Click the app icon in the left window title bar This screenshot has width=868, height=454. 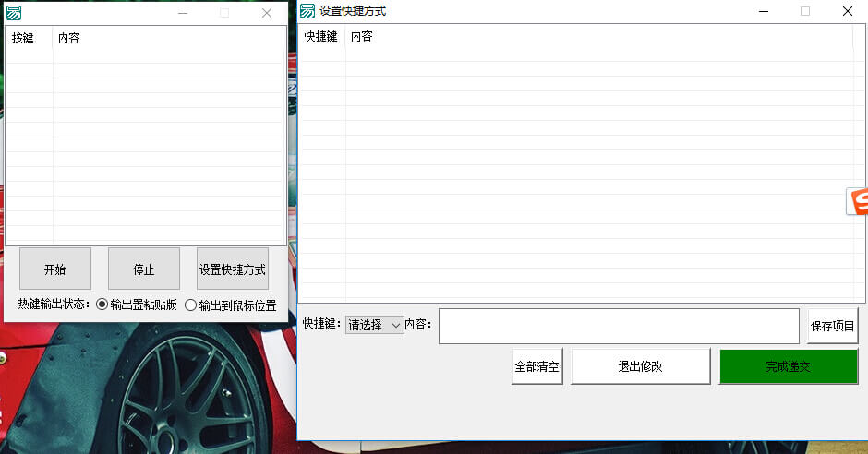coord(14,13)
